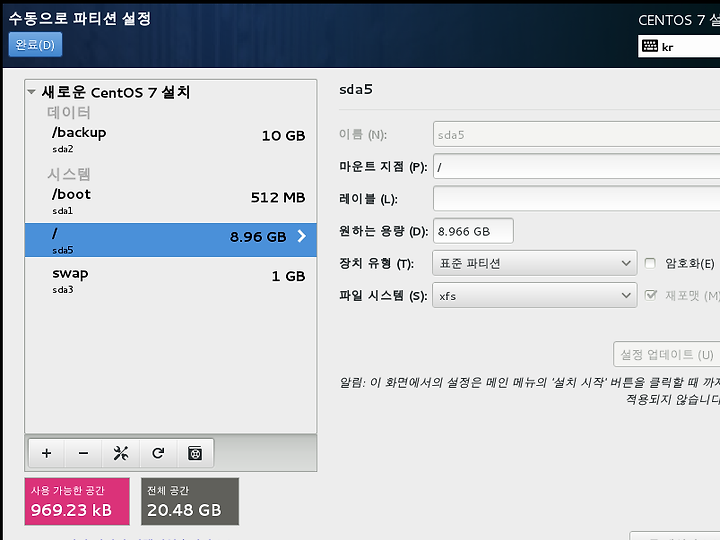Screen dimensions: 720x540
Task: Click the kr keyboard layout indicator
Action: (x=667, y=47)
